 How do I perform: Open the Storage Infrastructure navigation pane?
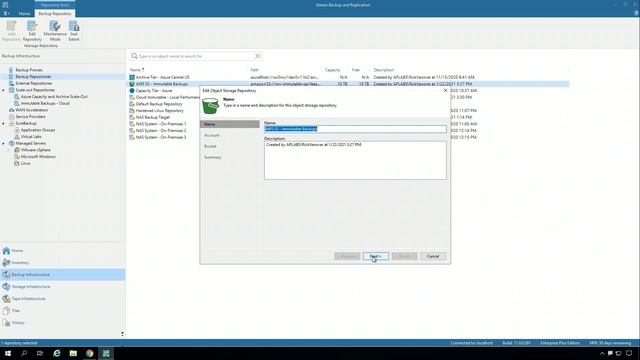[x=63, y=287]
